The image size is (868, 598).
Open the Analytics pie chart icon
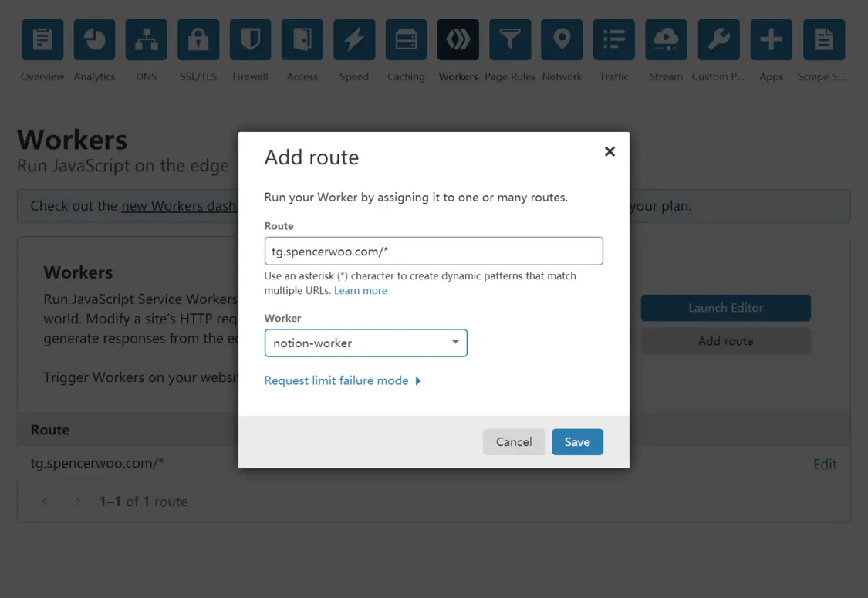[94, 40]
